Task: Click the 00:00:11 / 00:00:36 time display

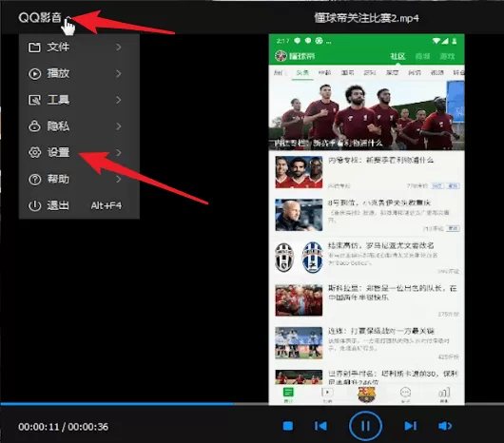Action: [64, 427]
